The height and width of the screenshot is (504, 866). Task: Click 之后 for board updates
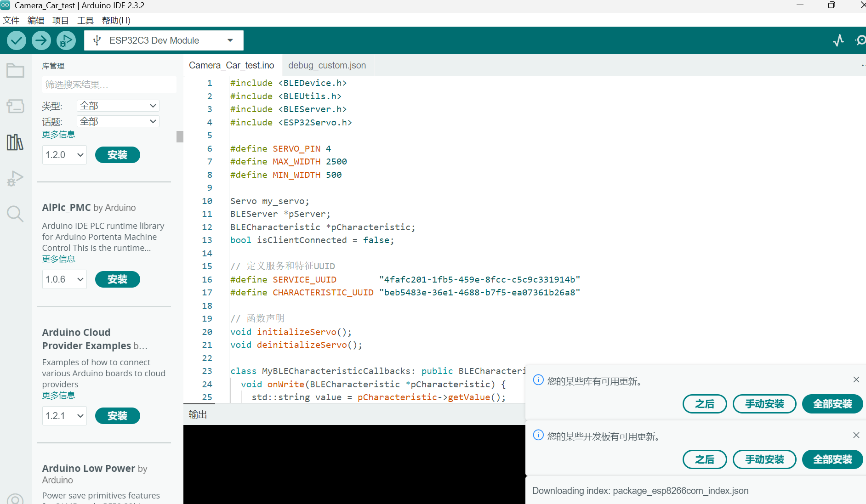pyautogui.click(x=705, y=459)
